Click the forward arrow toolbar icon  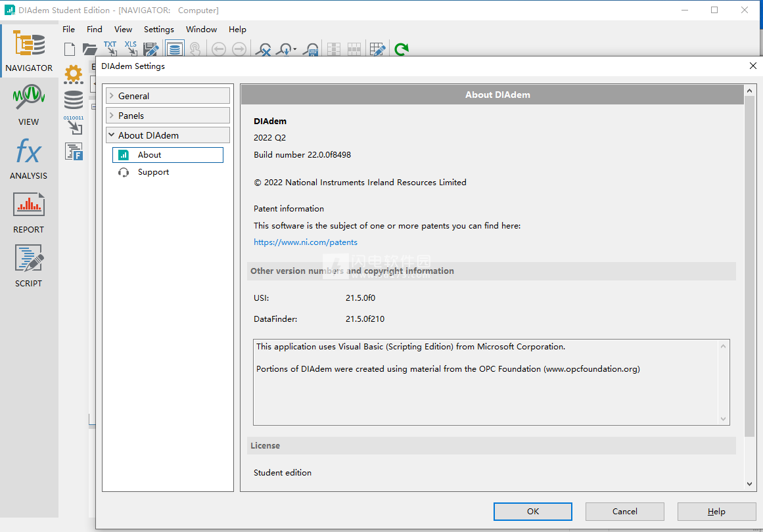(239, 49)
